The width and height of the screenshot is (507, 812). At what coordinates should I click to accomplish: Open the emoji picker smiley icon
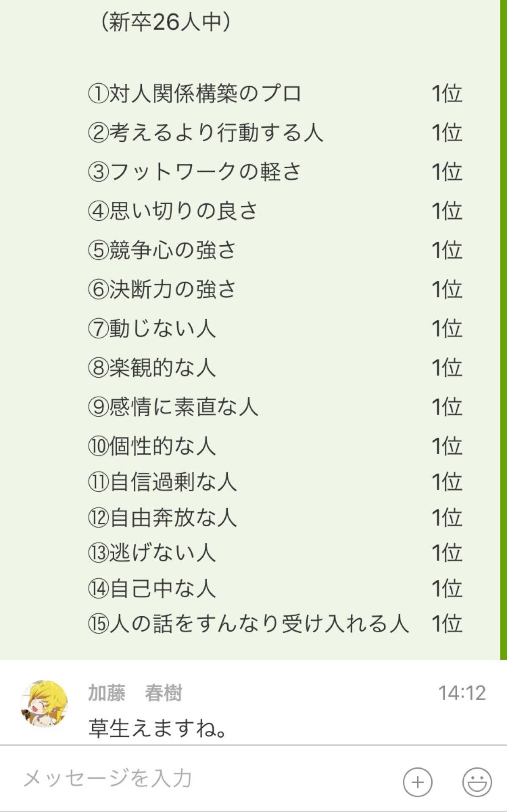coord(477,782)
